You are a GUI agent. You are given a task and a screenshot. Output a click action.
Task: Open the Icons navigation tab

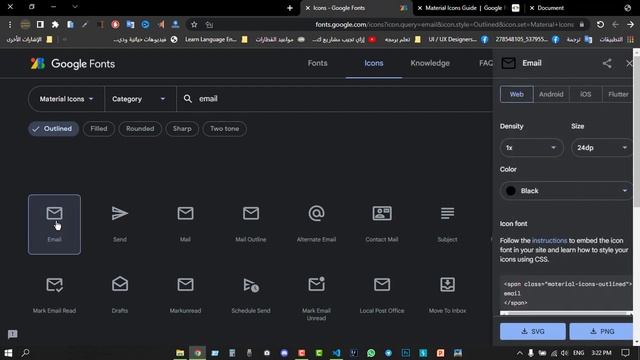pos(373,63)
